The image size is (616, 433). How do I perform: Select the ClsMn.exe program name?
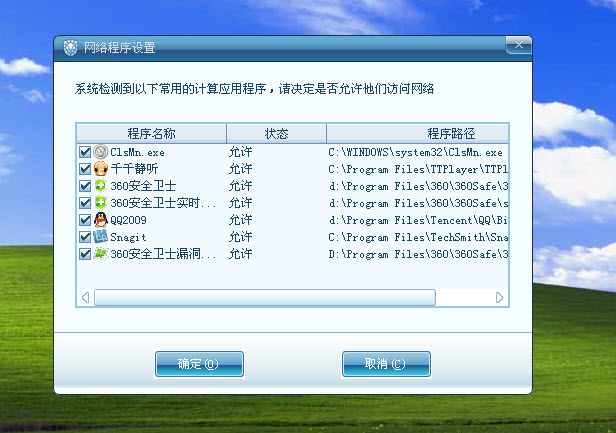tap(138, 152)
